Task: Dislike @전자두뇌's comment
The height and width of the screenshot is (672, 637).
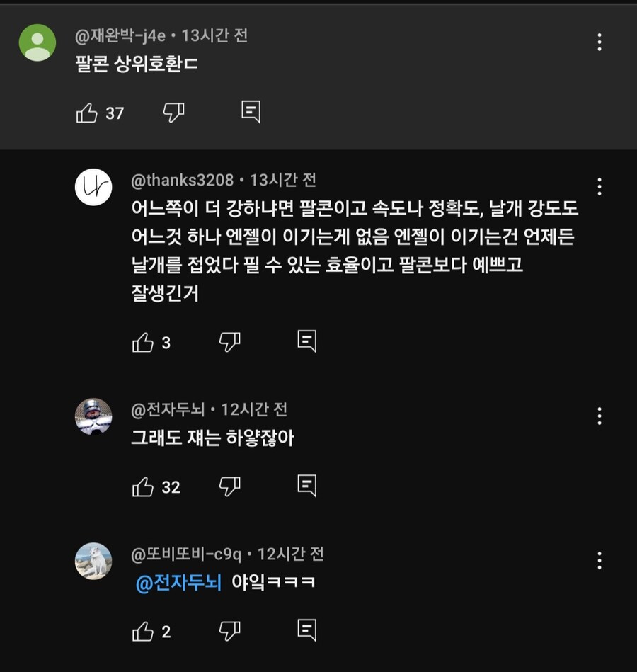Action: pos(229,487)
